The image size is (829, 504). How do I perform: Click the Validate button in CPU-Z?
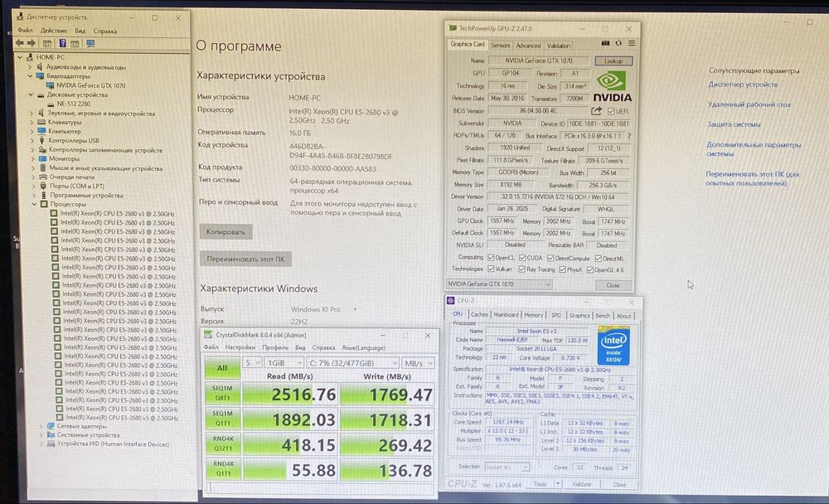click(x=582, y=484)
